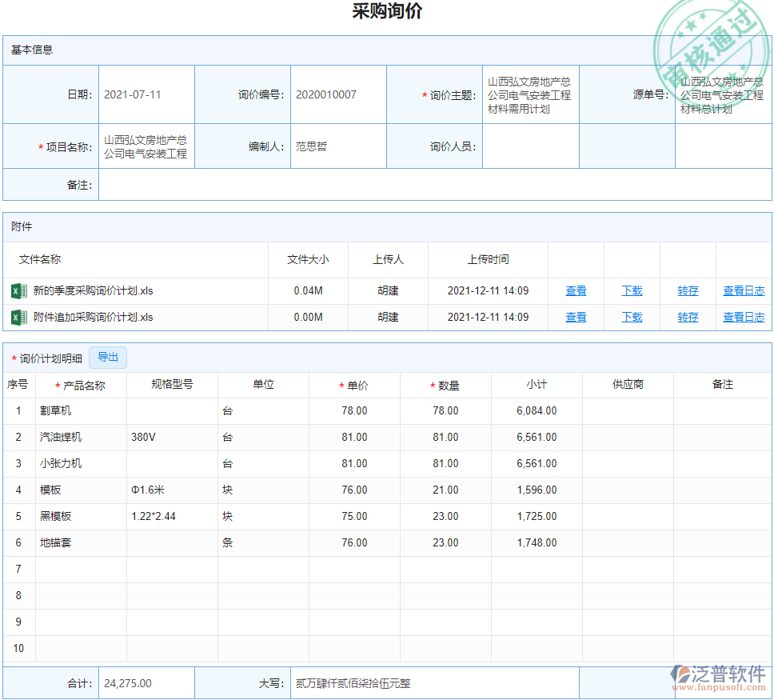
Task: Click 转存 for the second attachment
Action: click(688, 317)
